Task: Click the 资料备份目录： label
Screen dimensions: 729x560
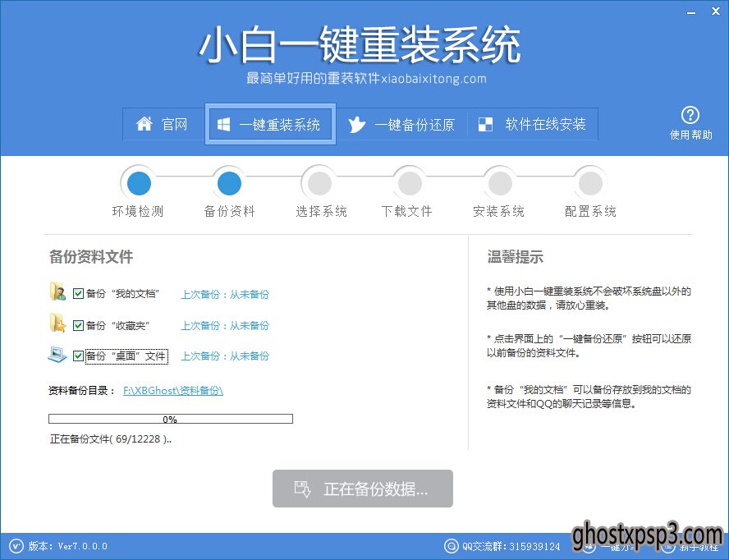Action: point(82,391)
